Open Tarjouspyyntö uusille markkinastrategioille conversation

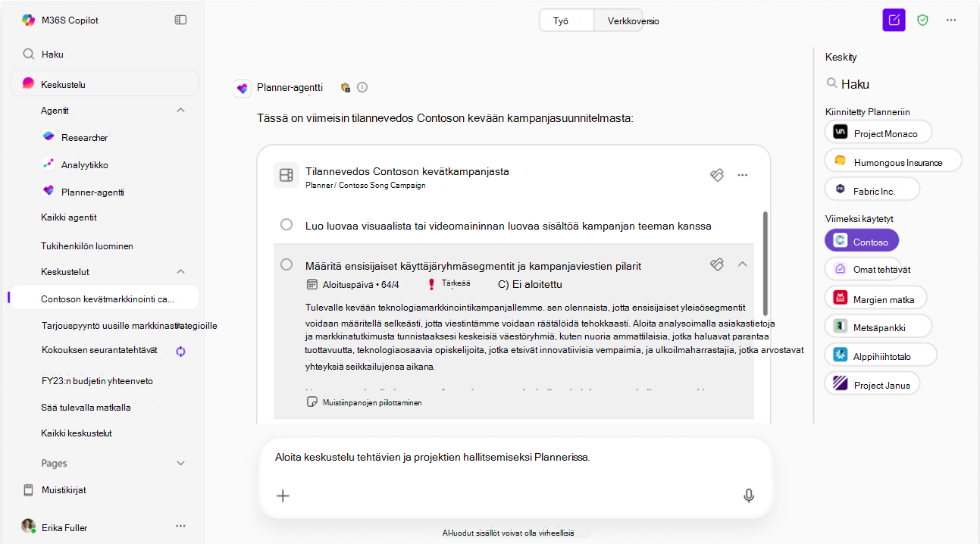[129, 326]
